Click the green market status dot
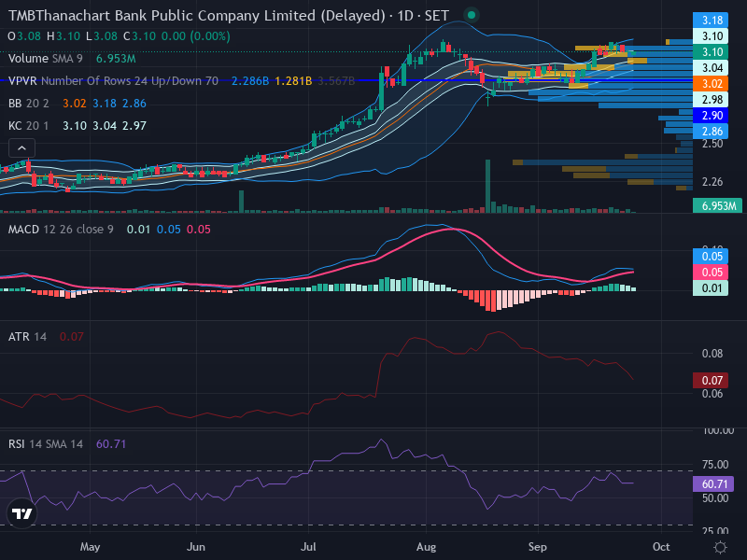The width and height of the screenshot is (747, 560). pyautogui.click(x=472, y=15)
